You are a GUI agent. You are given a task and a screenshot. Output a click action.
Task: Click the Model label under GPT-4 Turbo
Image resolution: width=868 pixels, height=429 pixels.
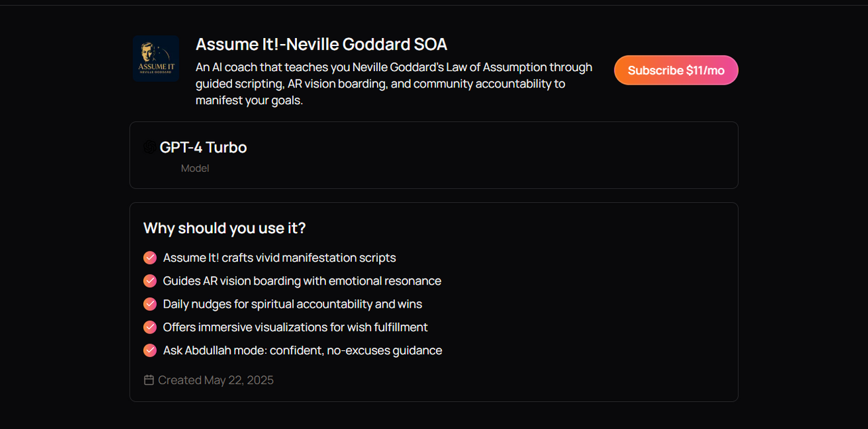(195, 168)
